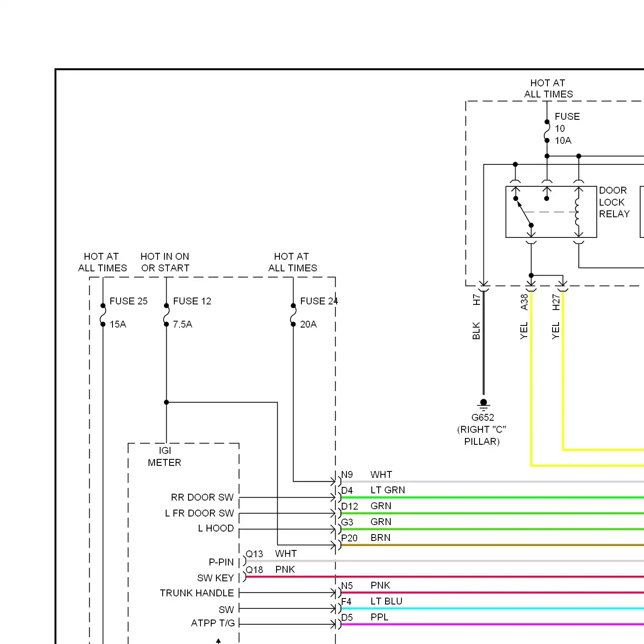Click the ATPP T/G label

coord(213,623)
